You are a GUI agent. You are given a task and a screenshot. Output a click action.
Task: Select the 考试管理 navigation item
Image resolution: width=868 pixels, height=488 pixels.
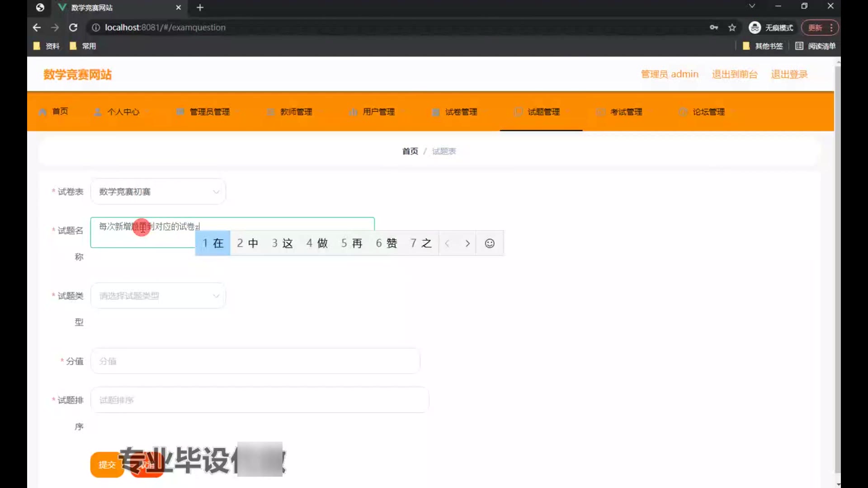(626, 112)
